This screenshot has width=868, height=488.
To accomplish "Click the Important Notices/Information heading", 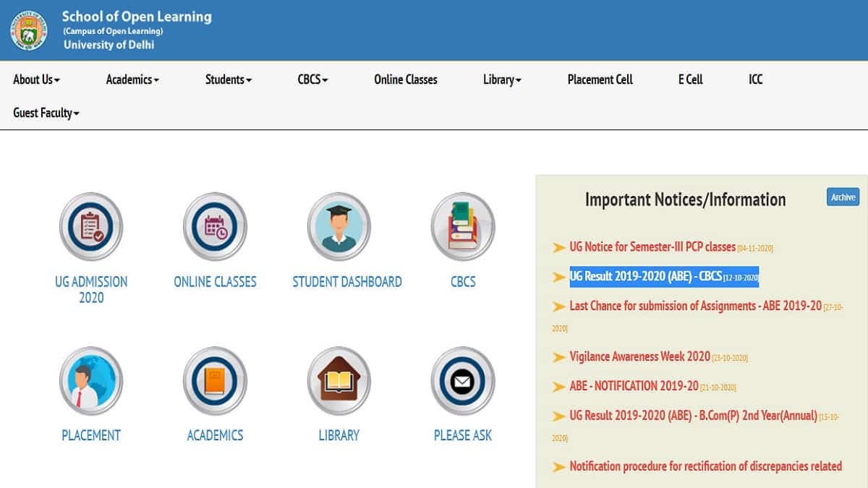I will (x=685, y=200).
